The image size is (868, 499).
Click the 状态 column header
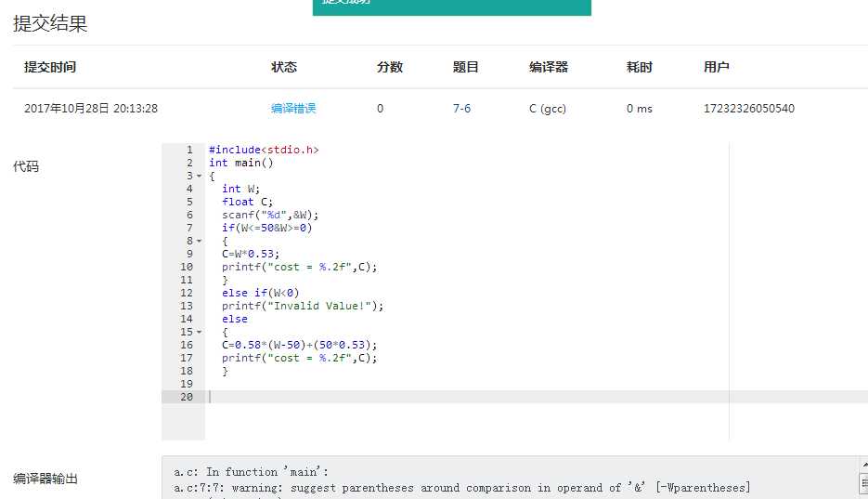point(284,67)
